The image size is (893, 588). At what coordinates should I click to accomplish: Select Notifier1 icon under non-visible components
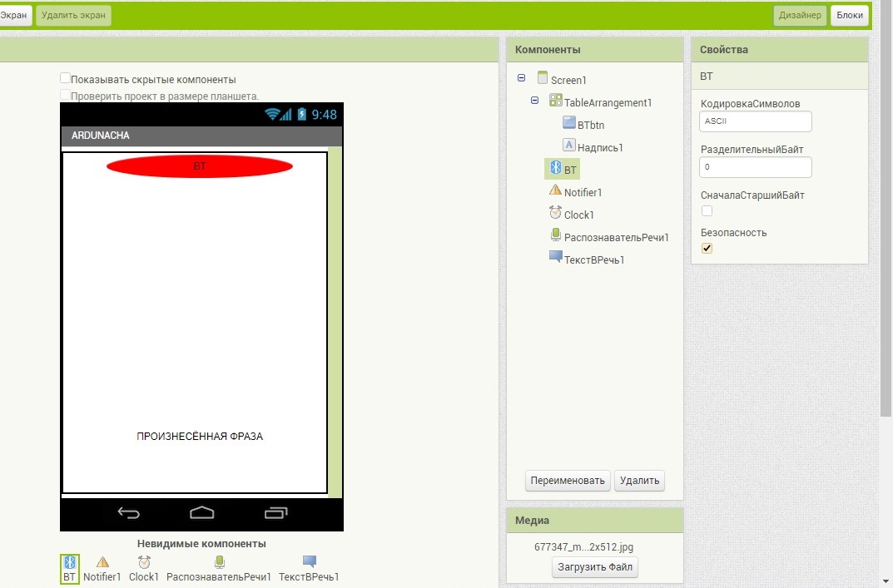[x=102, y=562]
